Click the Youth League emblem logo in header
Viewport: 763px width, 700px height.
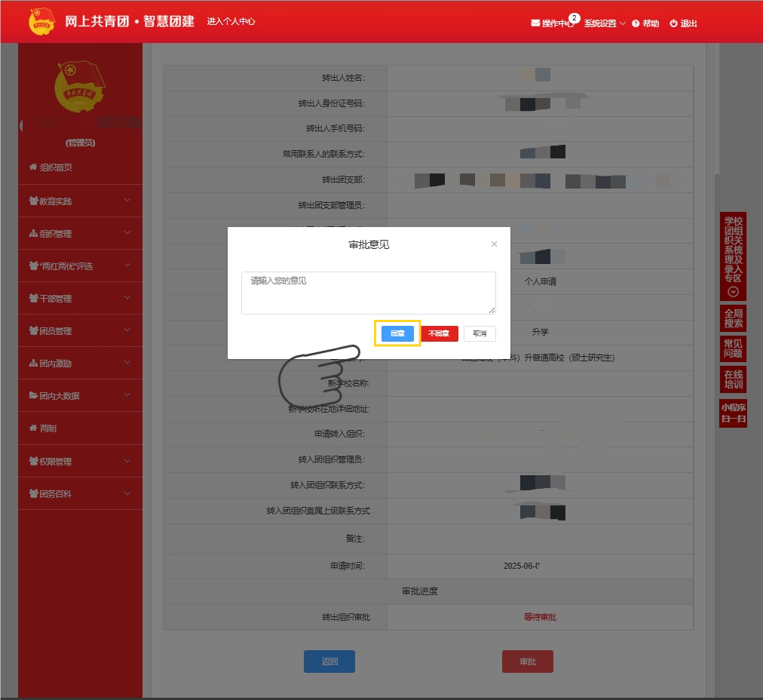point(42,22)
